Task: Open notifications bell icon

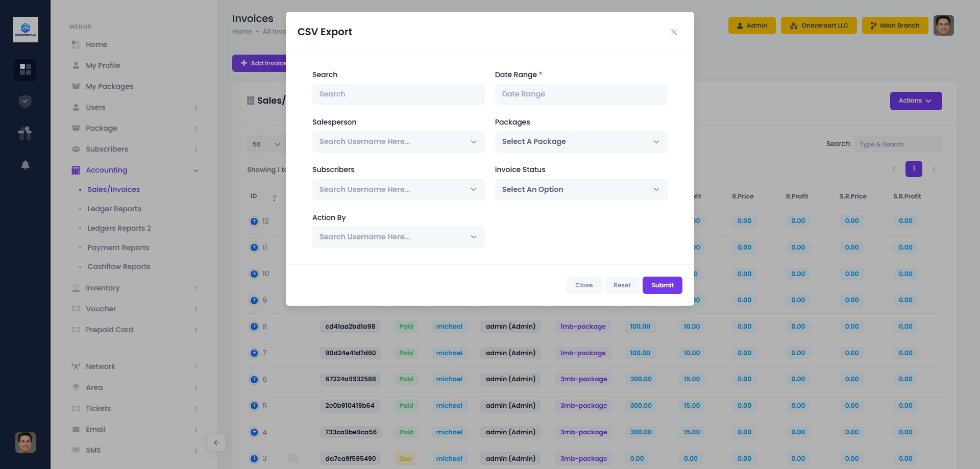Action: [25, 165]
